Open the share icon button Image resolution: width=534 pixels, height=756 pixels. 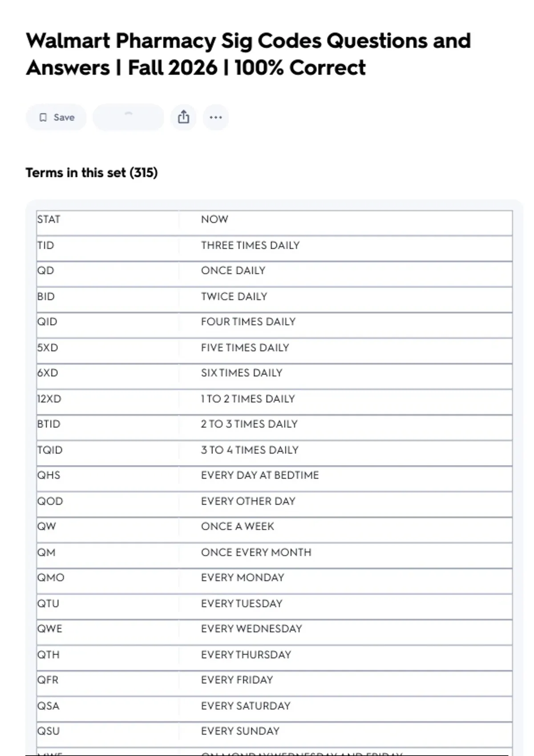pos(183,117)
